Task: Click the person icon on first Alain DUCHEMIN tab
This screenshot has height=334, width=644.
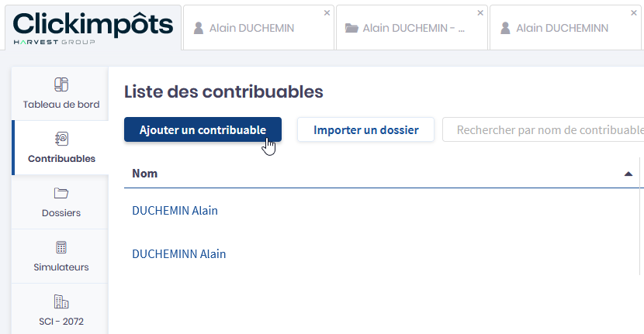Action: point(199,28)
